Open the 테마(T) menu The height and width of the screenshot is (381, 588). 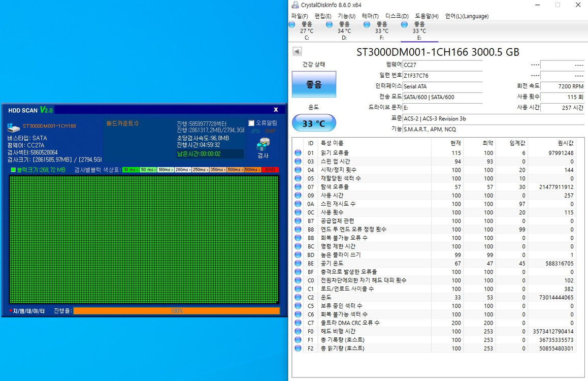click(x=370, y=16)
